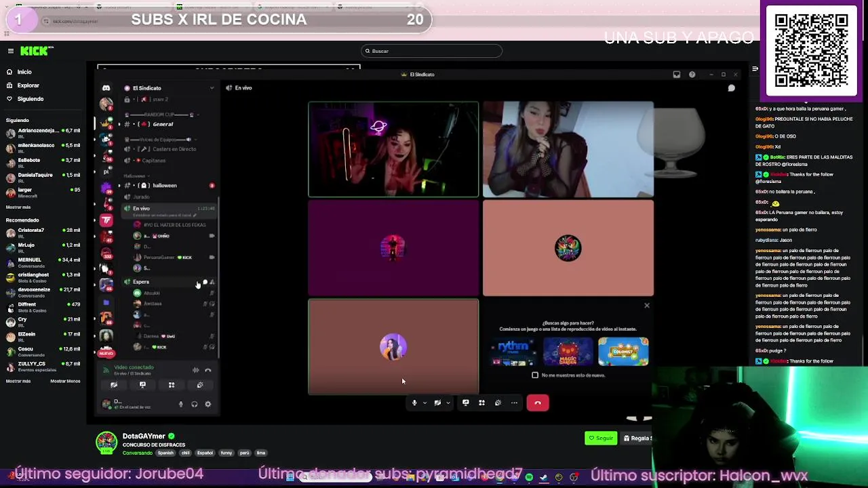Open cristianghost recommended channel
The width and height of the screenshot is (868, 488).
pyautogui.click(x=43, y=277)
